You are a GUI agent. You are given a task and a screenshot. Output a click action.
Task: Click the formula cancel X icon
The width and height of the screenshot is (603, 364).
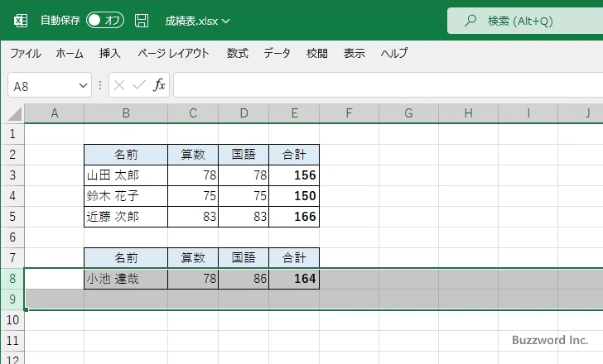(119, 85)
